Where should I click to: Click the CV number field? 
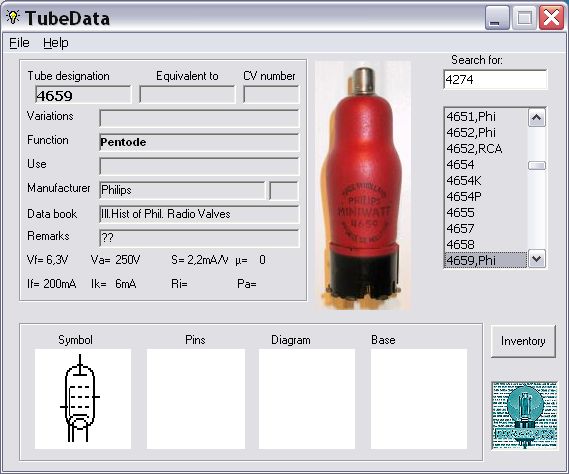pyautogui.click(x=271, y=94)
